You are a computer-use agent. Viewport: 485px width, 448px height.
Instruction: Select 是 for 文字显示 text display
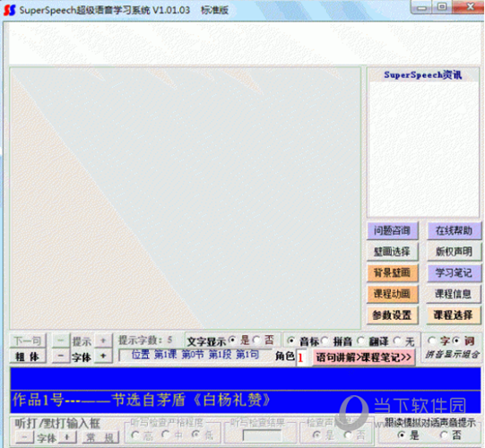point(232,340)
